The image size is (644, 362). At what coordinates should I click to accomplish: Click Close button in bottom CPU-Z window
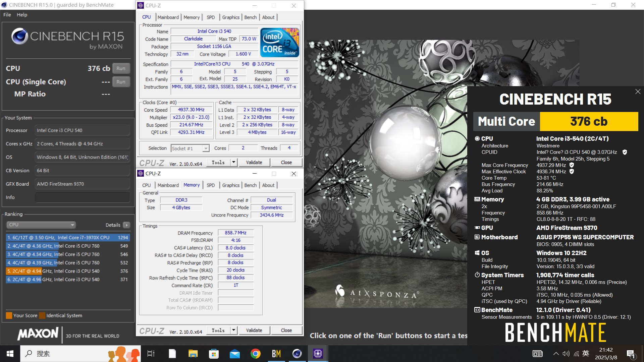coord(286,330)
